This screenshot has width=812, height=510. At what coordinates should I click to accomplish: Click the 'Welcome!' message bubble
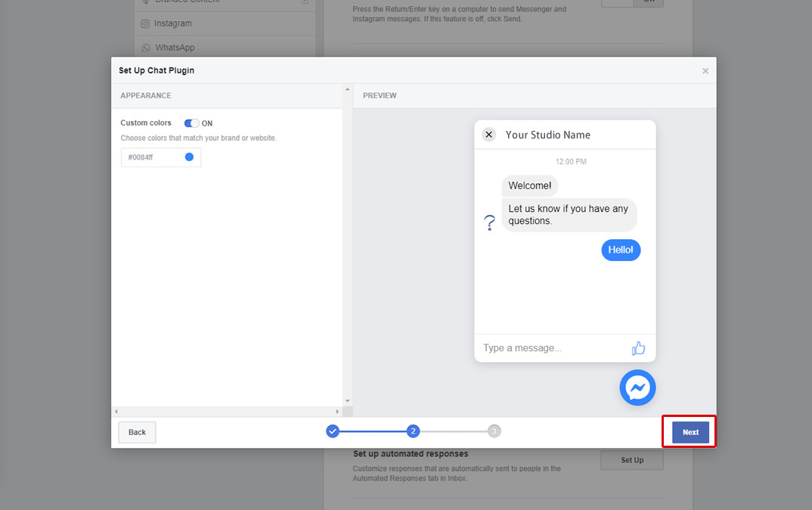click(530, 185)
